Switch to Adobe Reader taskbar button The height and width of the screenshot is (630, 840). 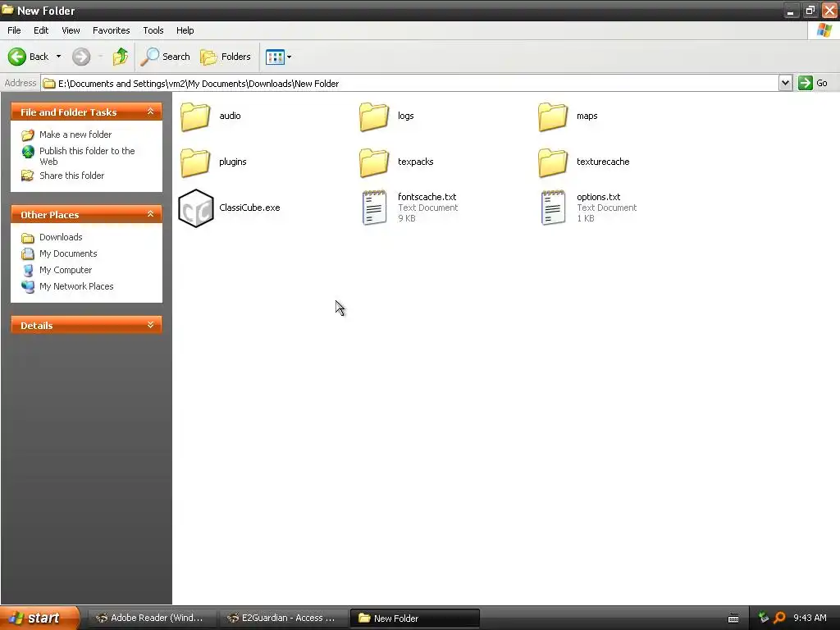pyautogui.click(x=150, y=618)
